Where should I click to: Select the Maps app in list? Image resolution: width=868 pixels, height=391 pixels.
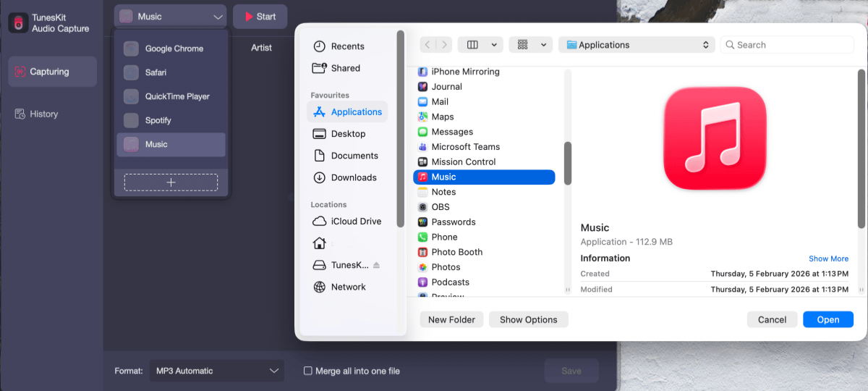[484, 117]
